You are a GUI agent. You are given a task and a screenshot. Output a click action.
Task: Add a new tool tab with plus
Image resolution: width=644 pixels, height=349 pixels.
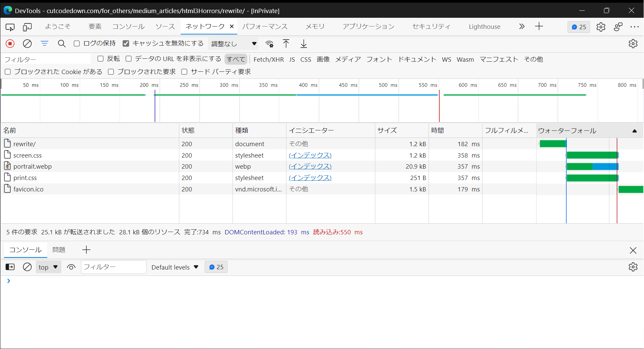[539, 26]
